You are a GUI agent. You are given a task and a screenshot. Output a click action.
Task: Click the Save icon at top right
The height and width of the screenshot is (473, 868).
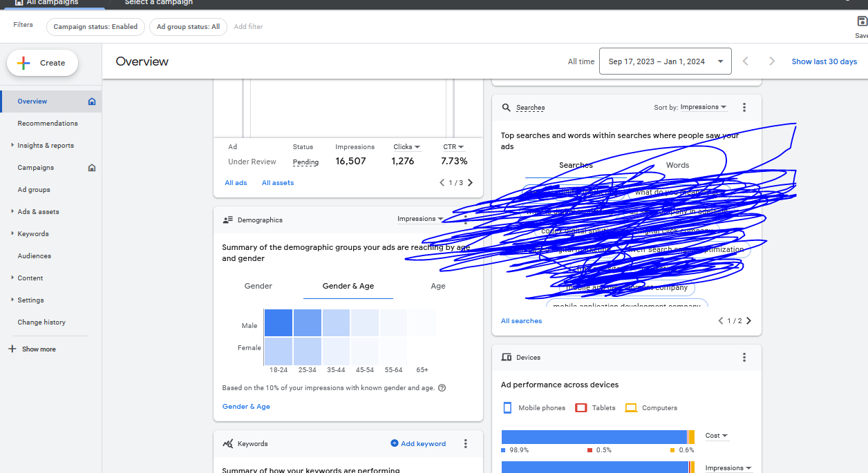coord(861,22)
